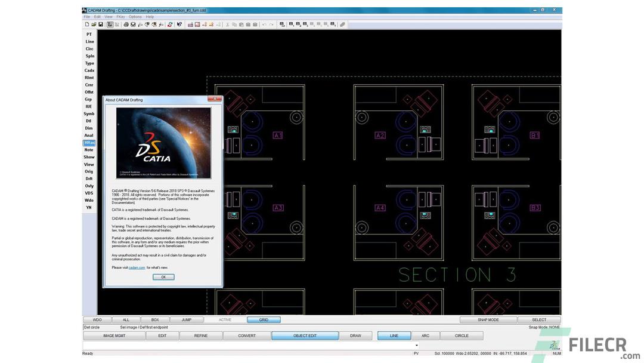Click the Spln tool in the sidebar

[x=88, y=56]
